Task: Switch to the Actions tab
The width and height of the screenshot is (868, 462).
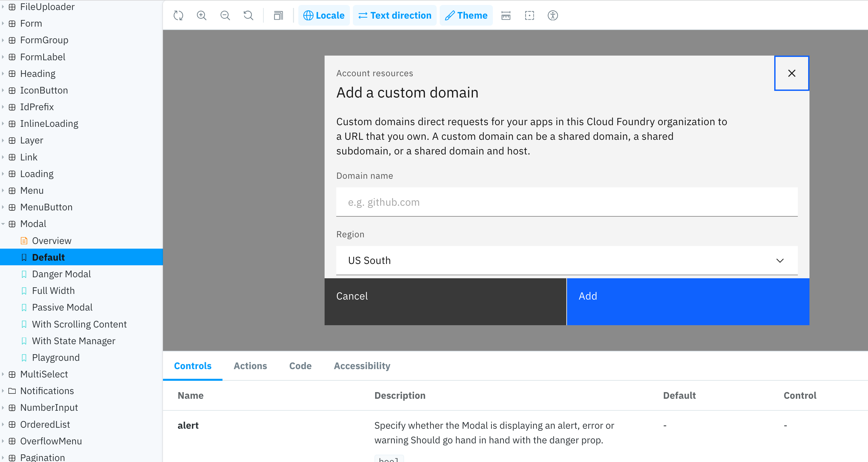Action: coord(250,366)
